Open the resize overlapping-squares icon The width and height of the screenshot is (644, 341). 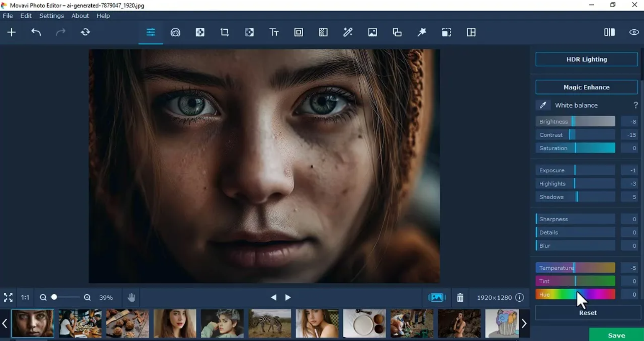[x=397, y=32]
